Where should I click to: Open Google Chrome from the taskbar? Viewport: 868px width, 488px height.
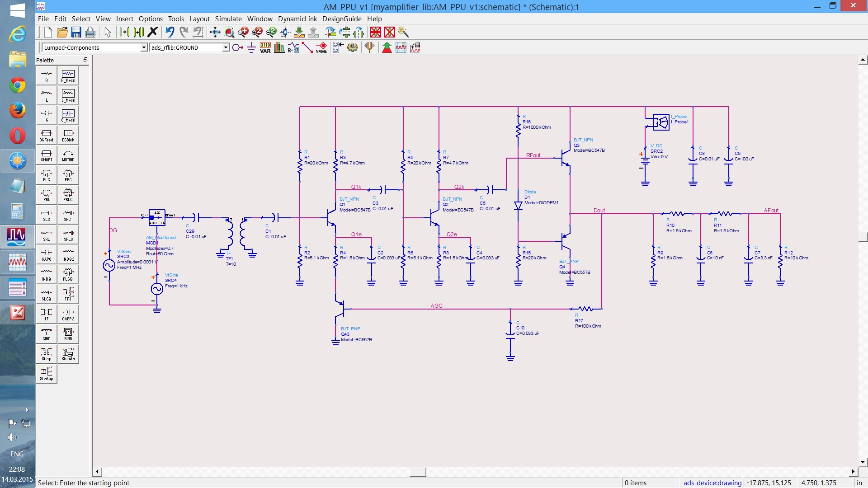(17, 85)
